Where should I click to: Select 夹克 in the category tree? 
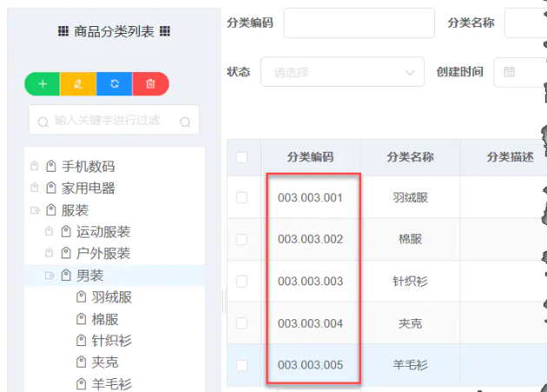(x=105, y=363)
